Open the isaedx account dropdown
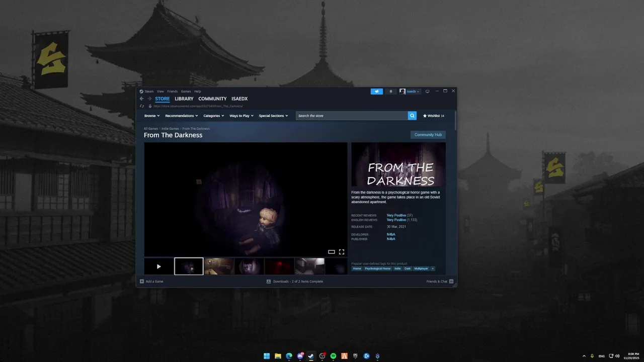 (410, 92)
